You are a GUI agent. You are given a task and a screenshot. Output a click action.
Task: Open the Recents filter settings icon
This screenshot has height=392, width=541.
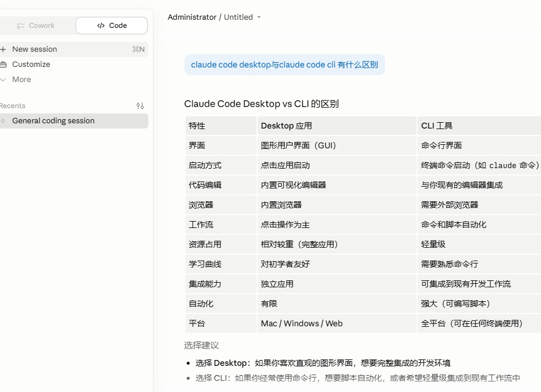pos(140,106)
